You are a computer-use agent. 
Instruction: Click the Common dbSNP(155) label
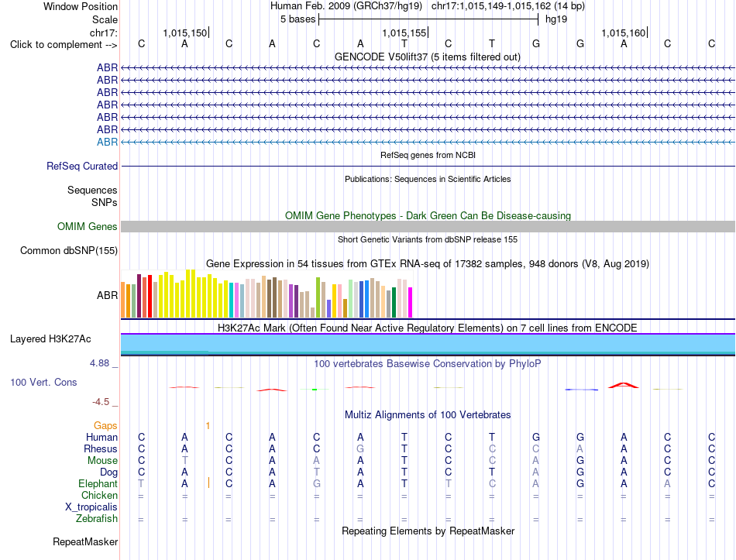click(x=68, y=251)
